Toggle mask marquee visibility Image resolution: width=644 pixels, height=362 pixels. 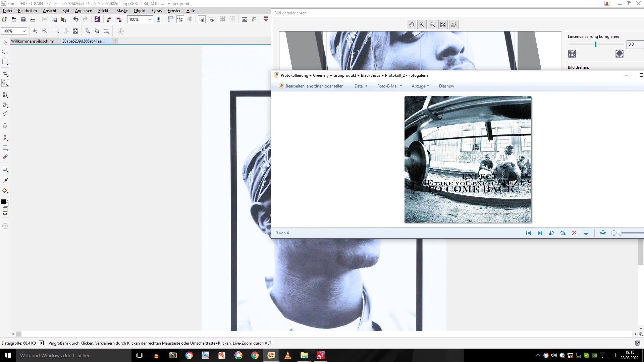(202, 19)
